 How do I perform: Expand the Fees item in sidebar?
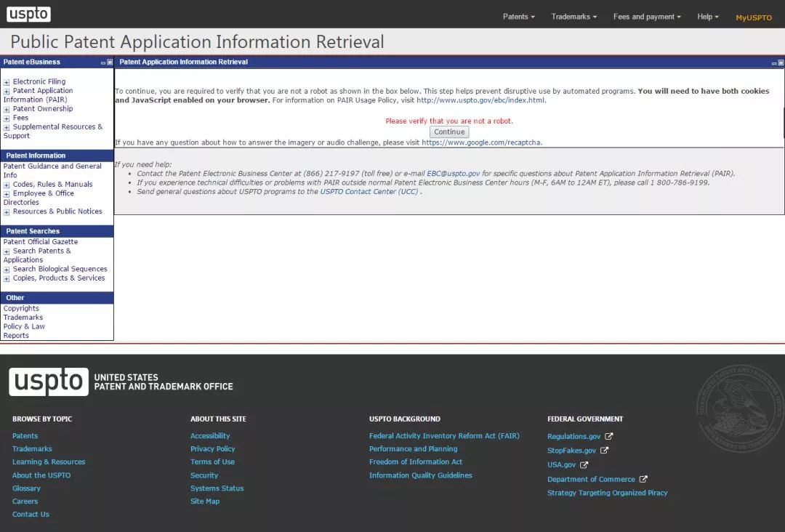pyautogui.click(x=7, y=118)
